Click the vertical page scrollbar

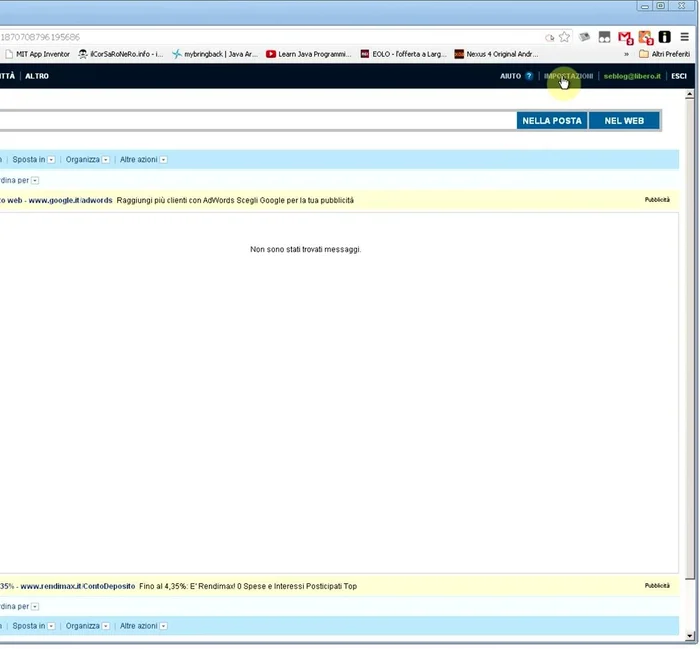tap(689, 330)
